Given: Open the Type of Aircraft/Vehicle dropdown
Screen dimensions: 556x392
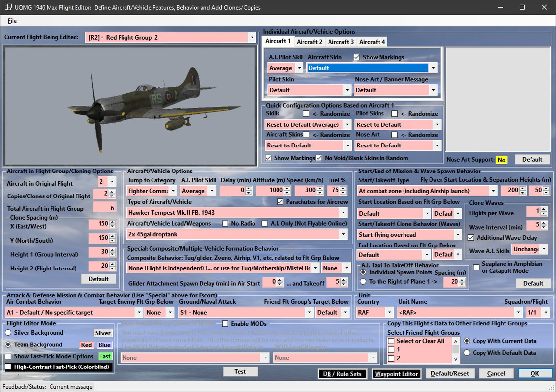Looking at the screenshot, I should point(342,213).
